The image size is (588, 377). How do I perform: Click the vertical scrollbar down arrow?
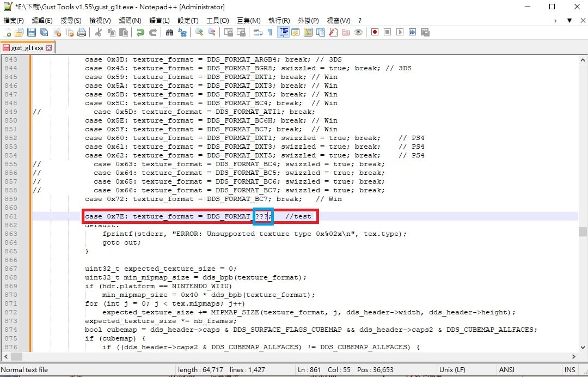click(x=583, y=348)
